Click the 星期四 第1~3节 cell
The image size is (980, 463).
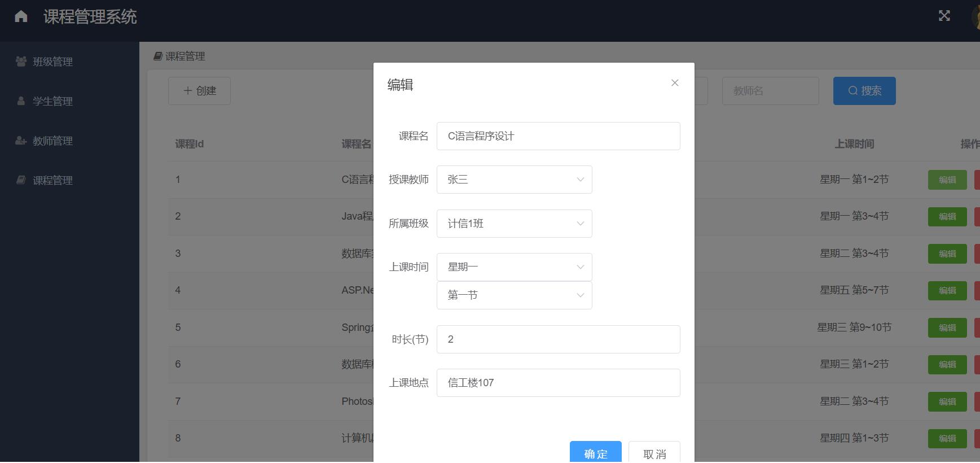[854, 438]
